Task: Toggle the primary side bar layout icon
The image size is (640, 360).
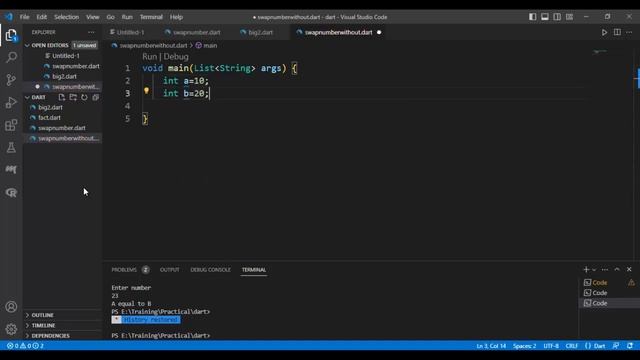Action: pos(532,17)
